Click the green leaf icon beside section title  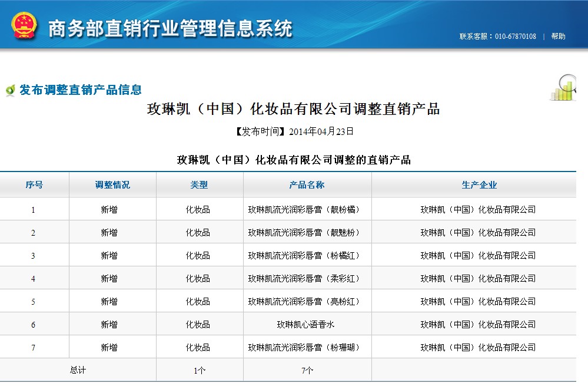(10, 90)
